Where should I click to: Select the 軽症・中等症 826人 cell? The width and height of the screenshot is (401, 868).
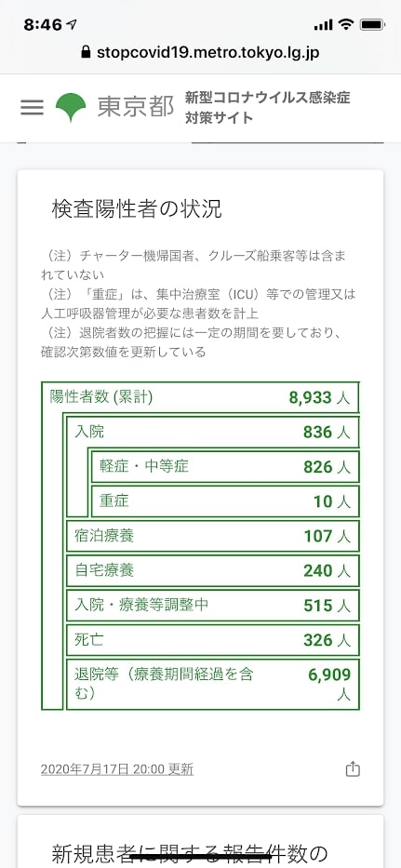pyautogui.click(x=225, y=467)
